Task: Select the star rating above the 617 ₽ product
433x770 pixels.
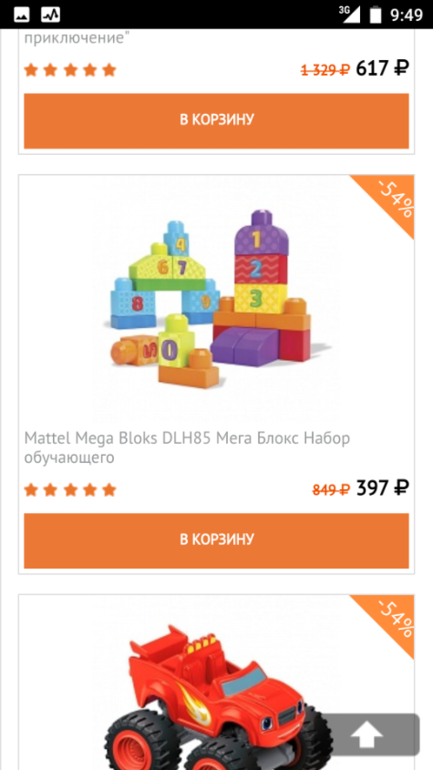Action: tap(70, 70)
